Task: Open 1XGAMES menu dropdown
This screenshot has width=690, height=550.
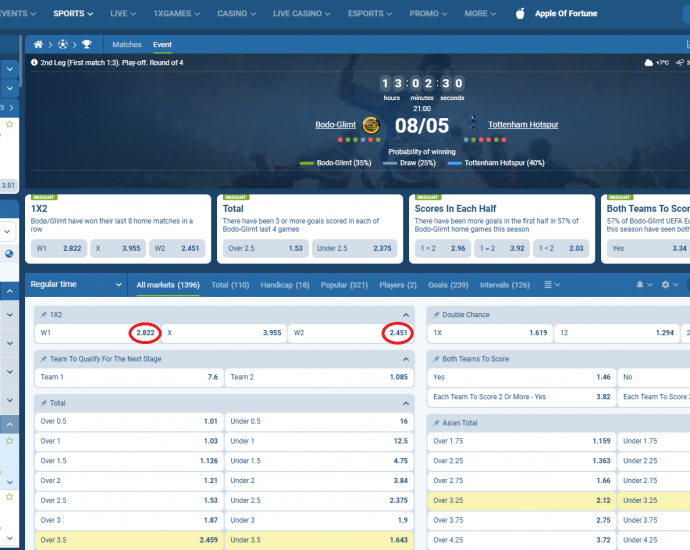Action: pyautogui.click(x=176, y=14)
